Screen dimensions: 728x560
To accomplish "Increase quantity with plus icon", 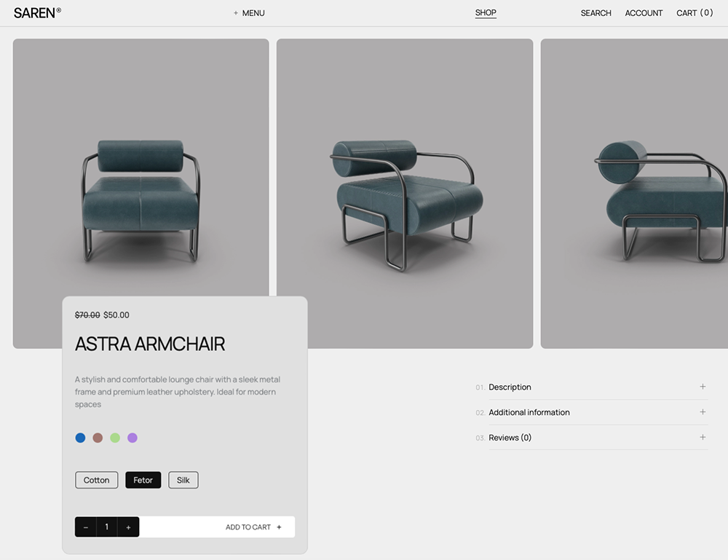I will pos(128,527).
